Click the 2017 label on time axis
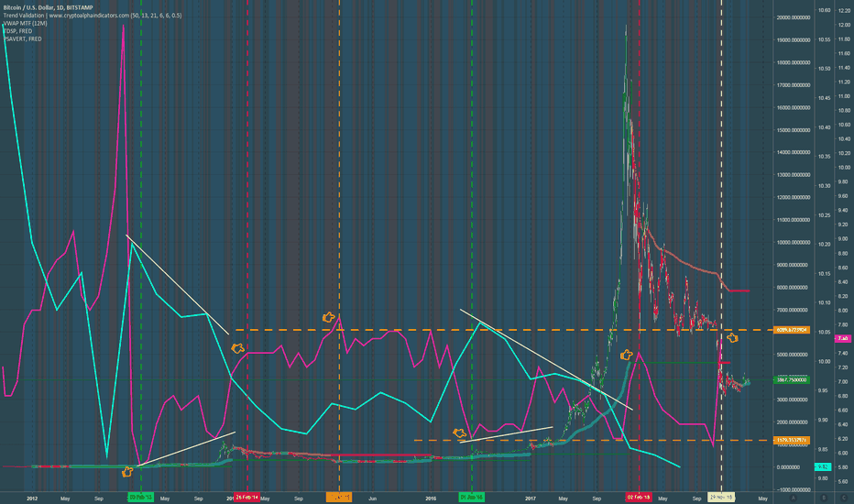The image size is (854, 504). coord(530,499)
